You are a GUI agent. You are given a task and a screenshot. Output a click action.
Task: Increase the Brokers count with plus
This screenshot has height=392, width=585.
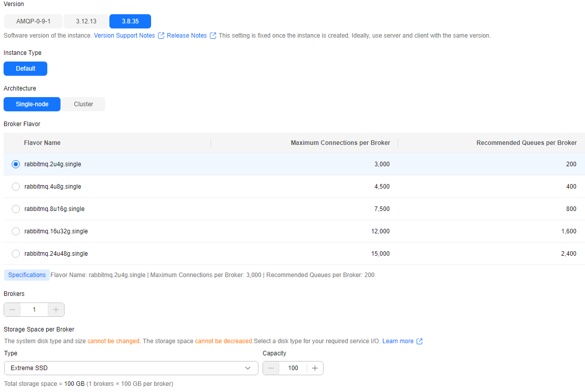click(56, 310)
